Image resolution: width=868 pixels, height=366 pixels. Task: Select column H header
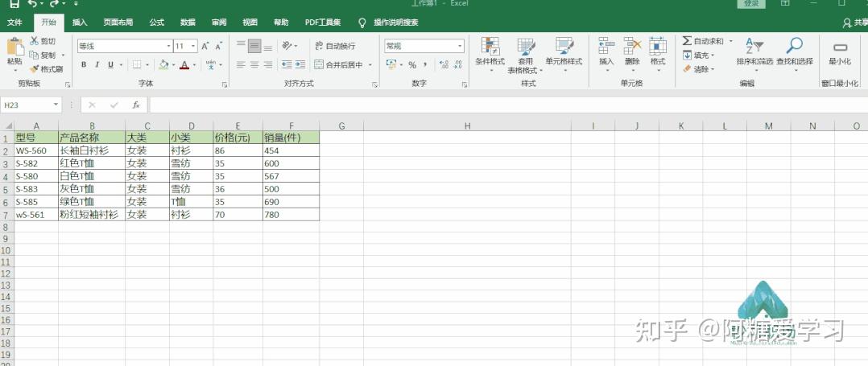[467, 126]
